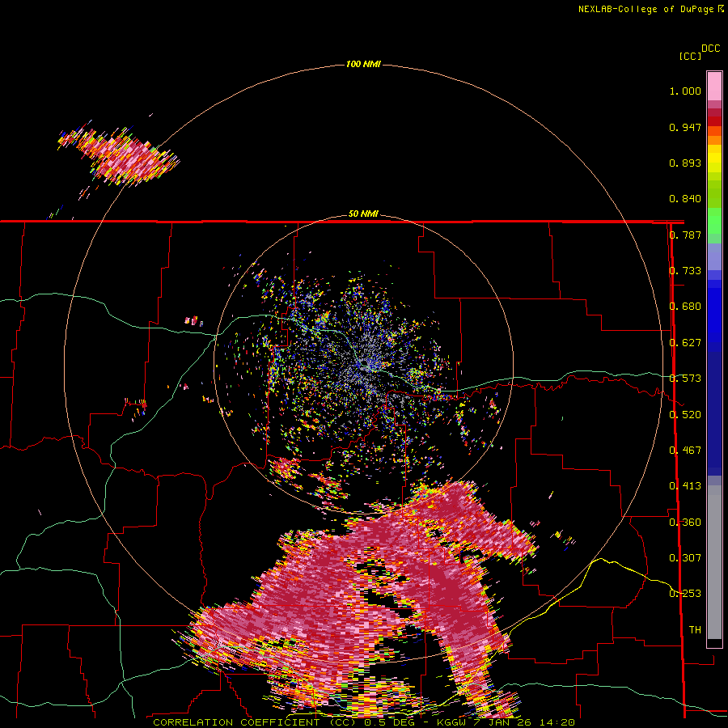
Task: Click the 50 NMI range ring label
Action: click(x=363, y=214)
